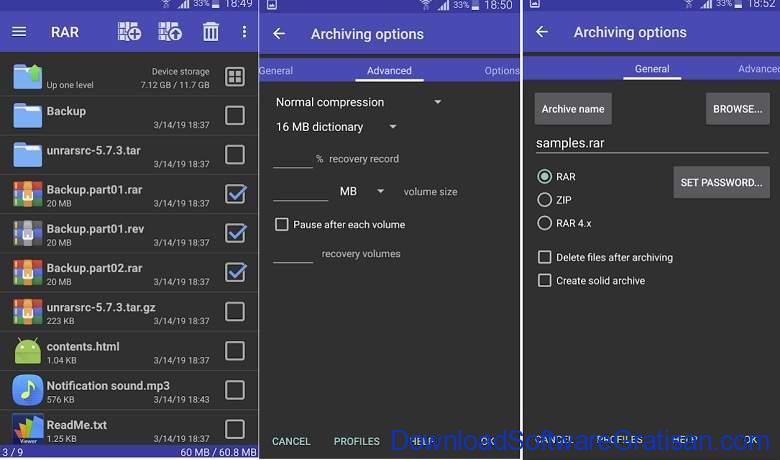Check the ReadMe.txt checkbox
The image size is (780, 460).
(235, 429)
